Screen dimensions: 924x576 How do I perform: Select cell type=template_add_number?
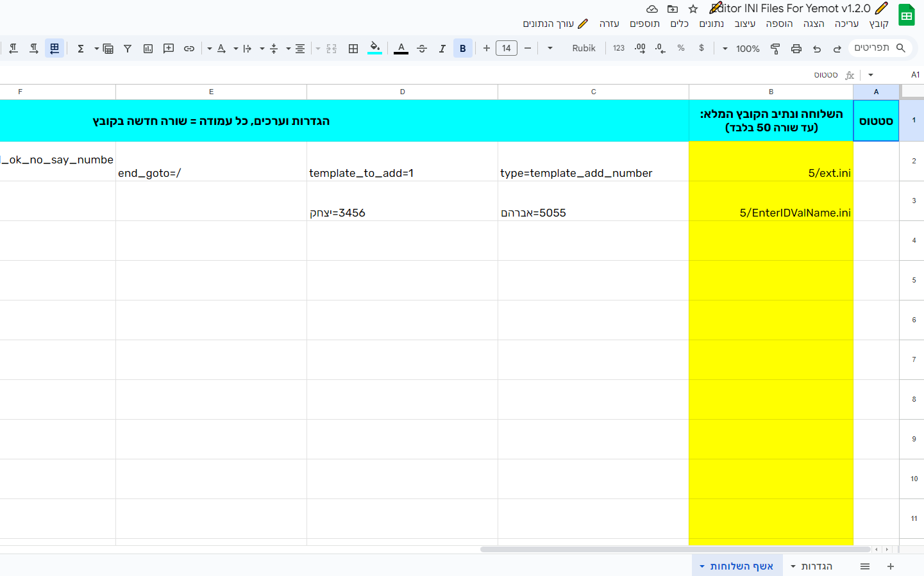594,161
